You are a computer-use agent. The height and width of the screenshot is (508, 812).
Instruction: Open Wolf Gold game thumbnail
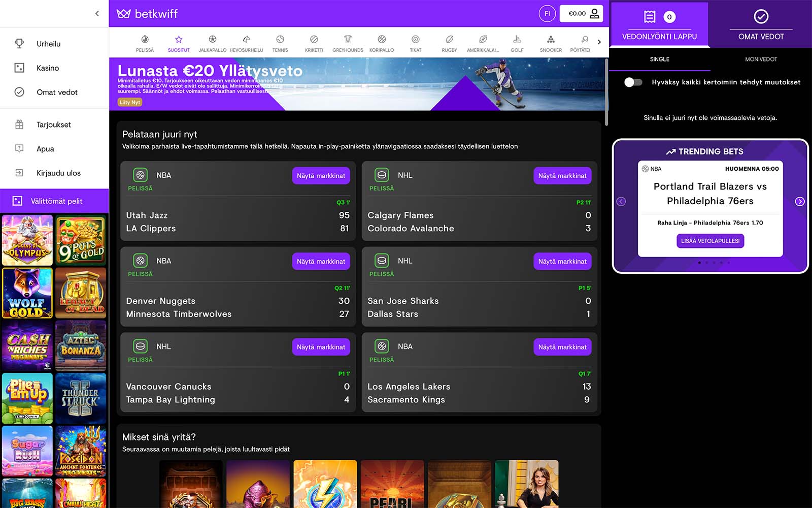(27, 293)
